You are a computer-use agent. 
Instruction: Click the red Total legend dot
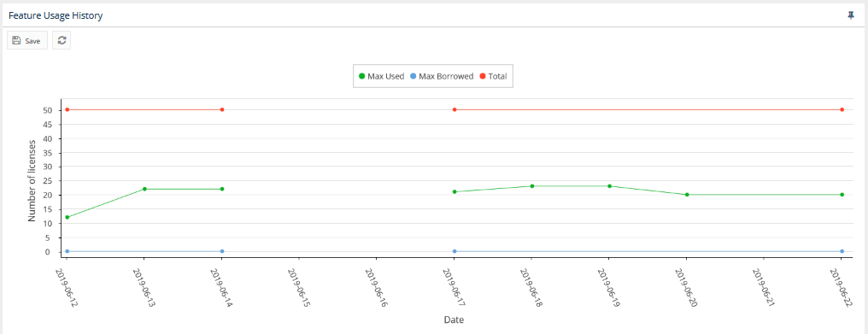click(483, 76)
